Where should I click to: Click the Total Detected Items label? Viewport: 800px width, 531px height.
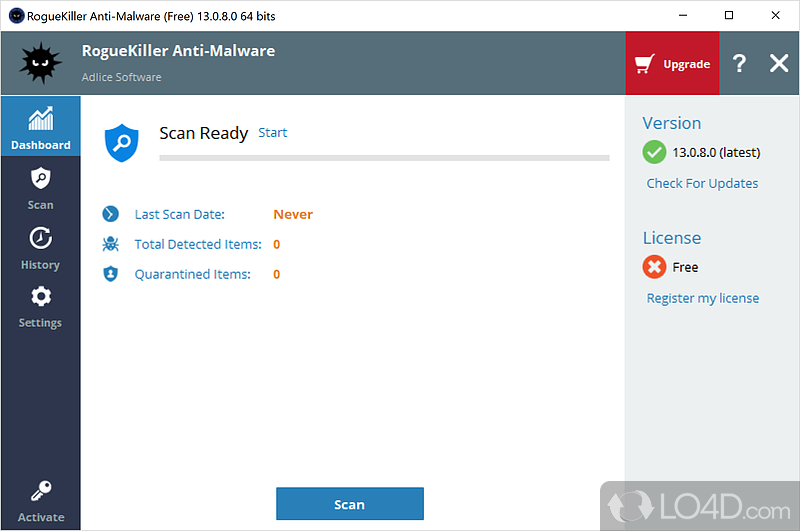198,244
